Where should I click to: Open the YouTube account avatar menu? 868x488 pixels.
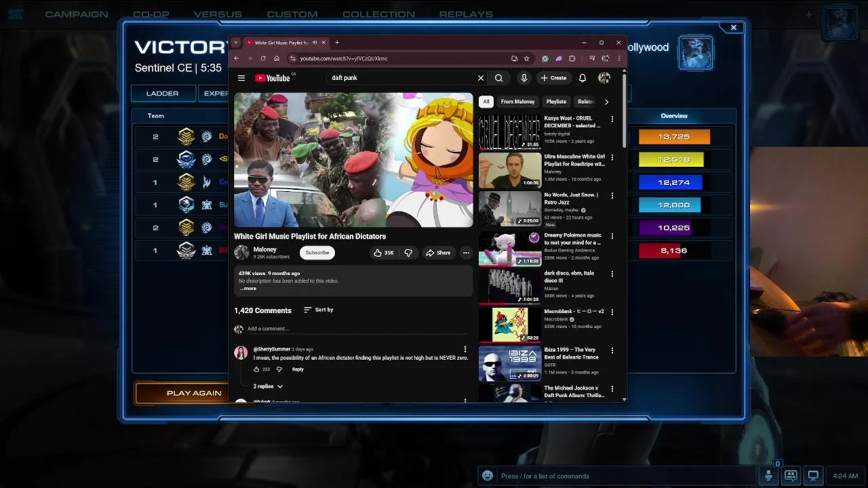(604, 78)
